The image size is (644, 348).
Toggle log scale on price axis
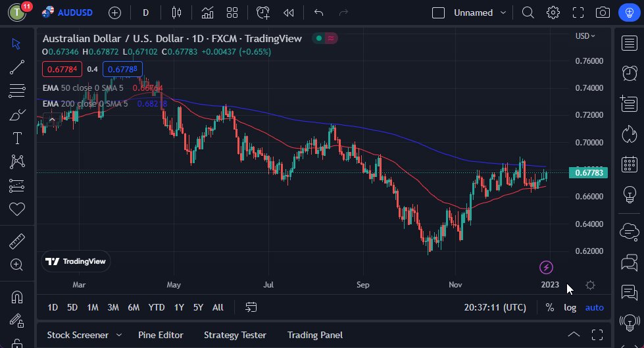pos(570,307)
